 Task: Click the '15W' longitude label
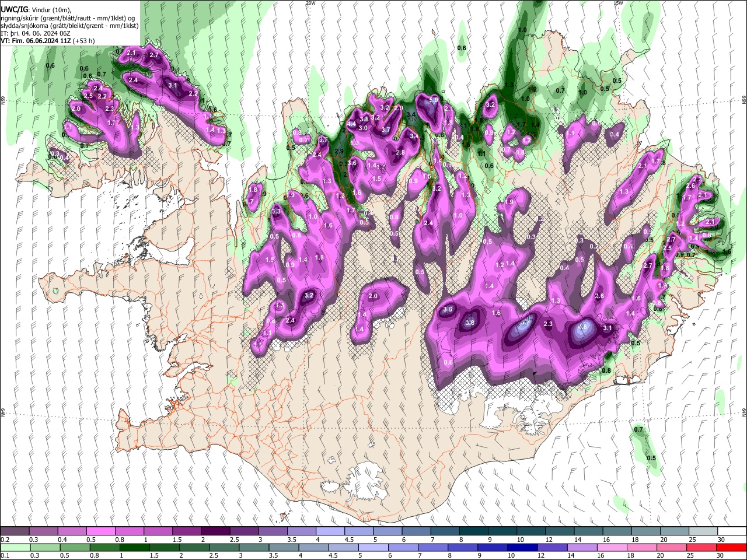tap(618, 3)
